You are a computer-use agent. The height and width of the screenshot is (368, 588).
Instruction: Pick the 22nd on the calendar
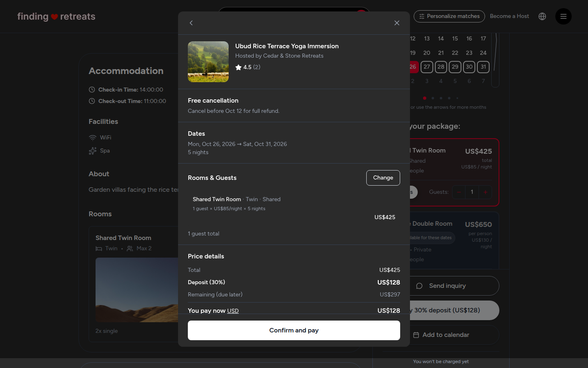click(455, 53)
